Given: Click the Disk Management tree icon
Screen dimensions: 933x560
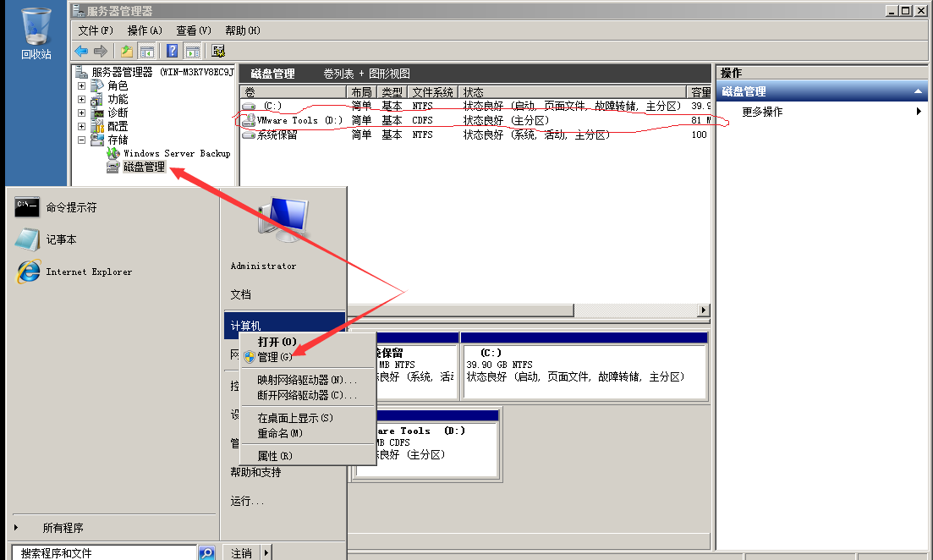Looking at the screenshot, I should click(x=113, y=167).
